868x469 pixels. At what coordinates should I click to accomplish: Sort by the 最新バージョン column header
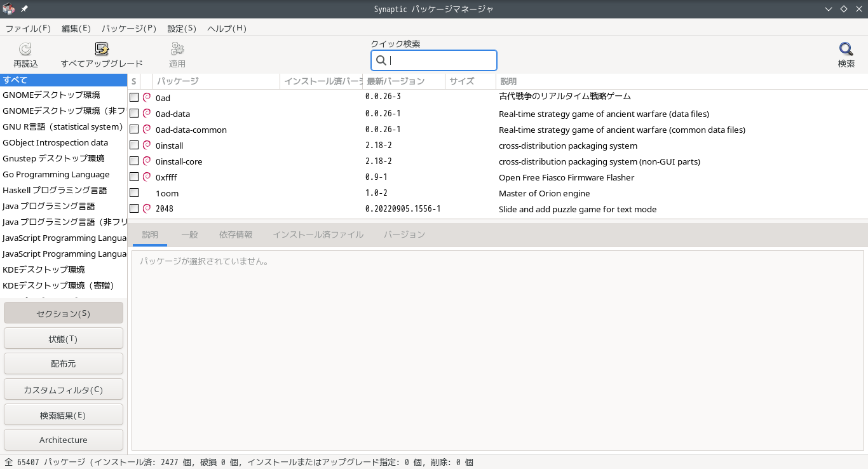pyautogui.click(x=403, y=81)
